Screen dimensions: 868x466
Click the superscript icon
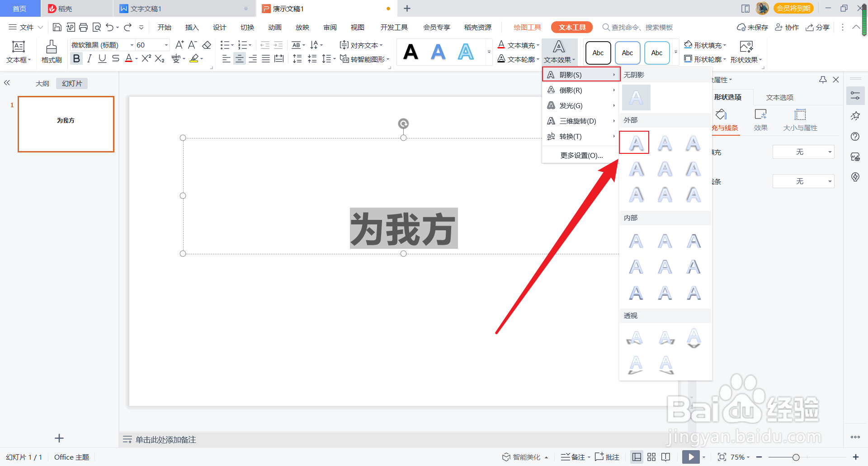(x=146, y=58)
